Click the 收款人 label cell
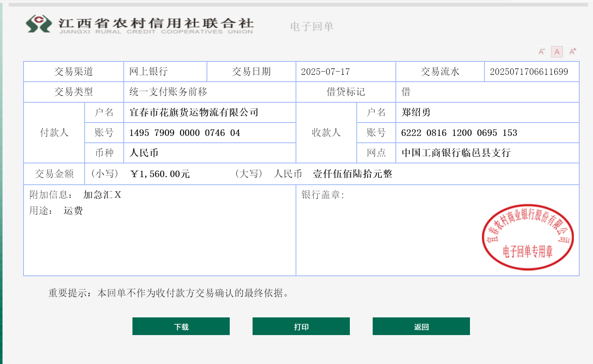The height and width of the screenshot is (364, 593). coord(326,133)
